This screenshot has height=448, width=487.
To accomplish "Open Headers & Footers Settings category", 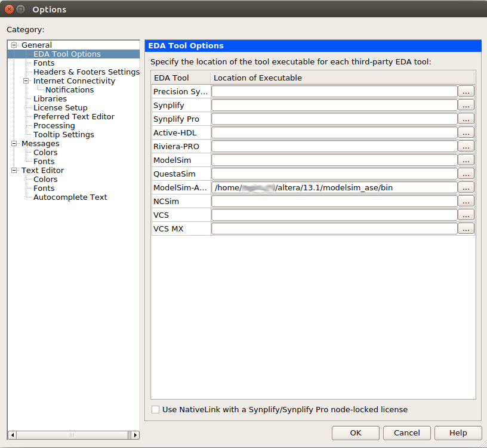I will tap(87, 72).
